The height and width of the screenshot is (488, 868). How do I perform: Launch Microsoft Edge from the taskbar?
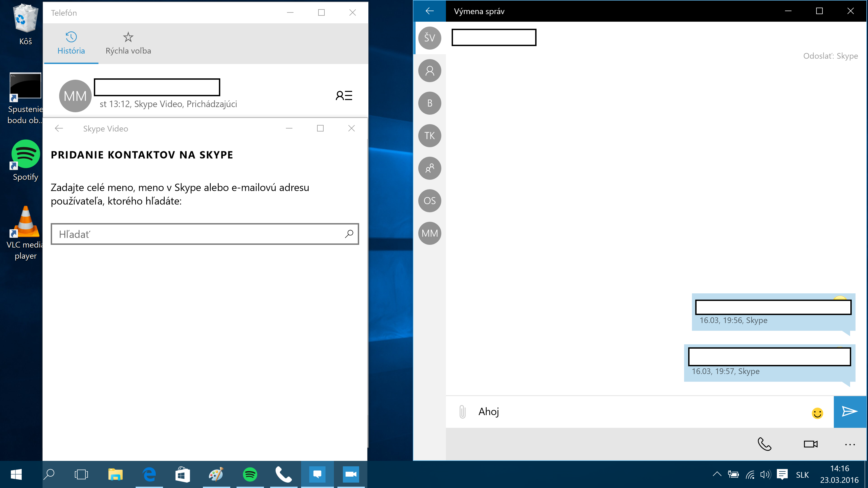click(x=149, y=474)
